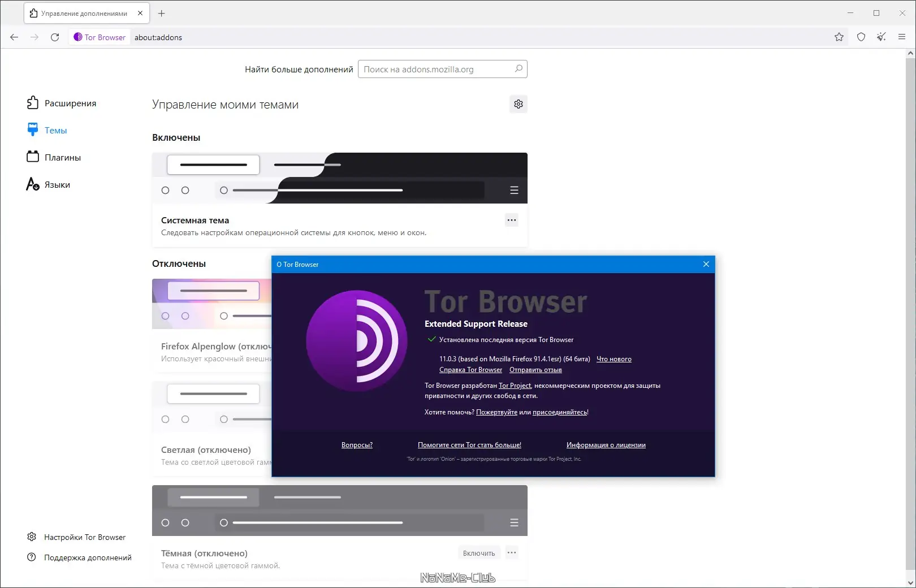The image size is (916, 588).
Task: Click the Пожертвуйте donate link
Action: coord(496,412)
